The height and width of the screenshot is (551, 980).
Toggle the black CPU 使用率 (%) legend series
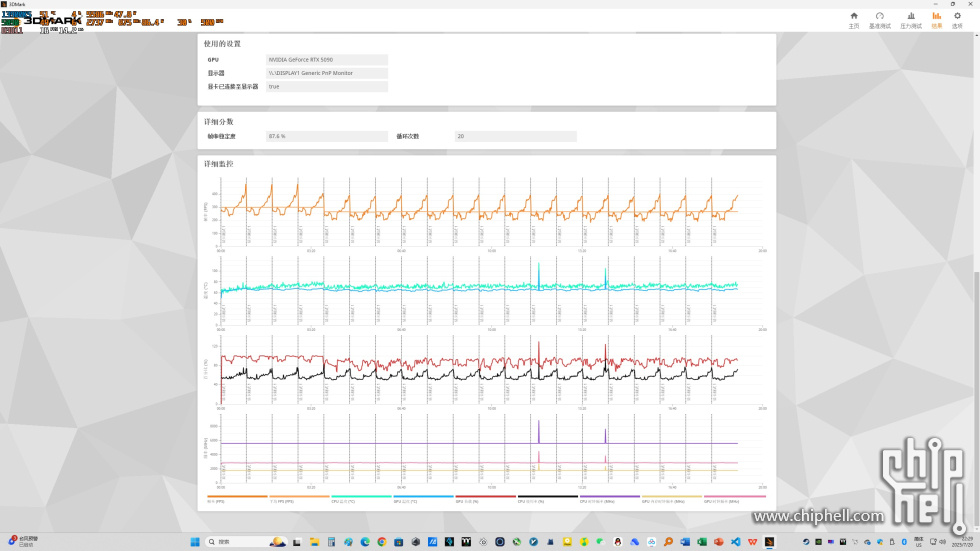click(548, 499)
